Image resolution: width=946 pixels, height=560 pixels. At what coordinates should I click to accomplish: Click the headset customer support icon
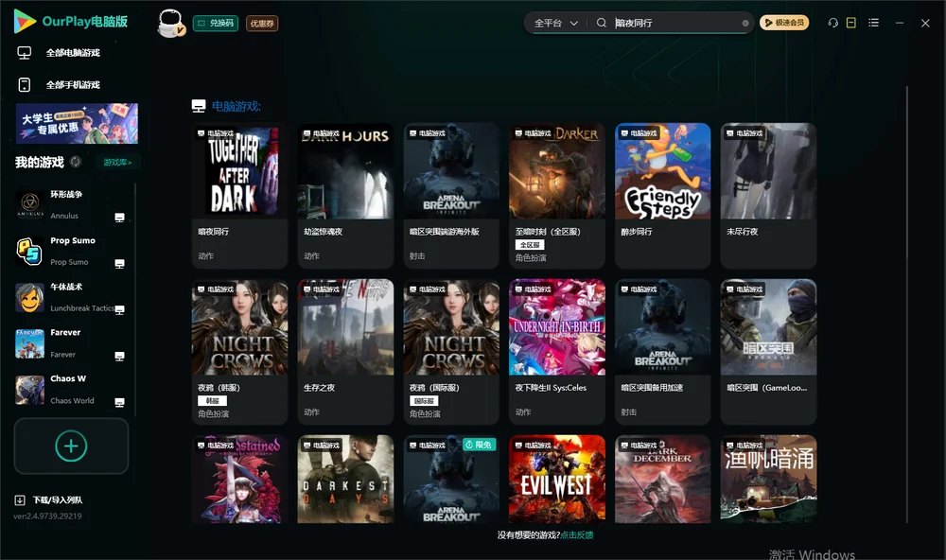tap(832, 23)
